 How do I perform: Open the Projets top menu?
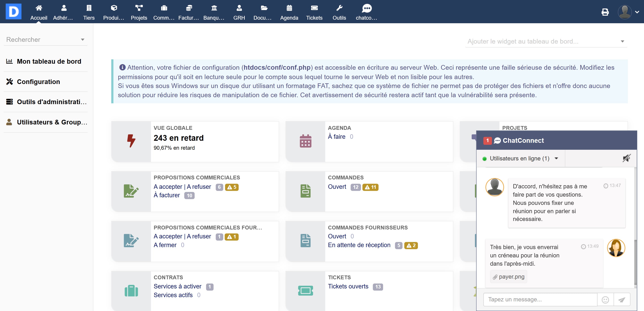click(139, 12)
